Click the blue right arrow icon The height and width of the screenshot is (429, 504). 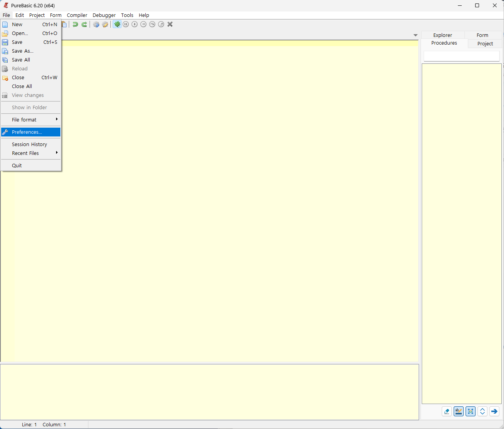(x=494, y=411)
